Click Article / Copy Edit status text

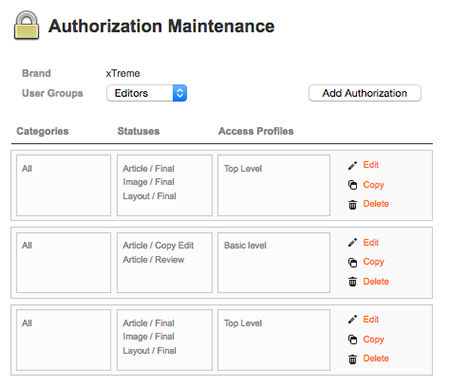click(158, 246)
